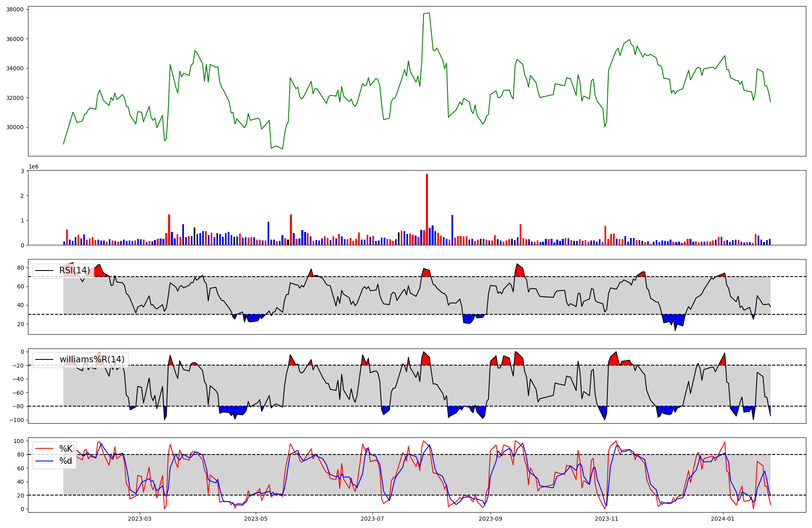Click the 2023-09 date axis label
This screenshot has height=528, width=812.
pyautogui.click(x=490, y=518)
